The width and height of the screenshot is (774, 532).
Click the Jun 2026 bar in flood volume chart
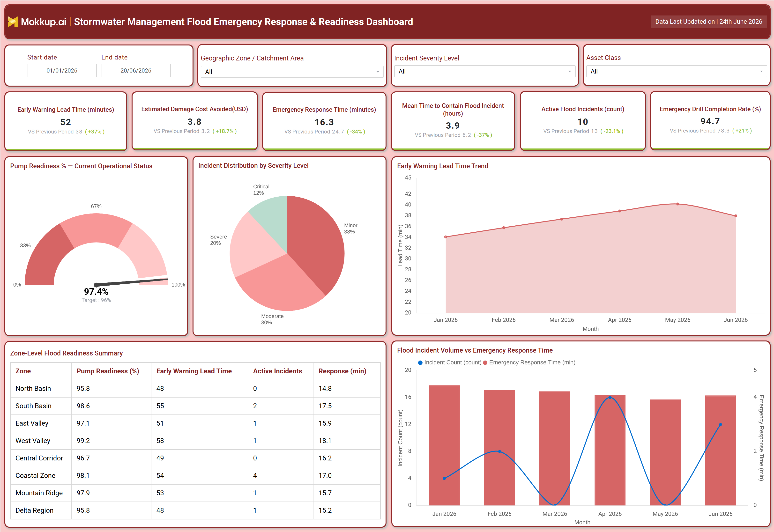coord(720,450)
